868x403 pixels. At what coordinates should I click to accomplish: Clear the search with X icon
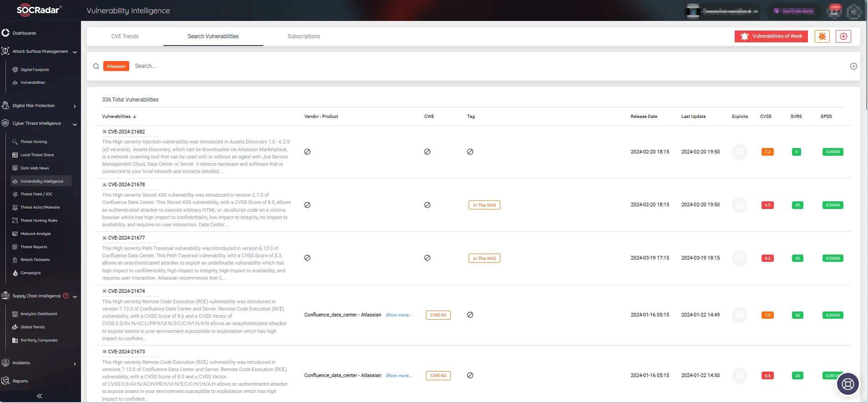(853, 66)
